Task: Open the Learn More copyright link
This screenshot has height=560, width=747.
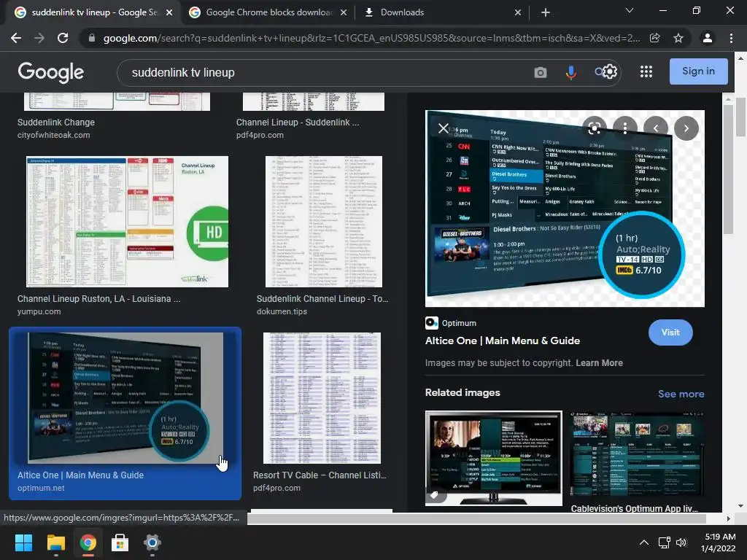Action: (x=599, y=363)
